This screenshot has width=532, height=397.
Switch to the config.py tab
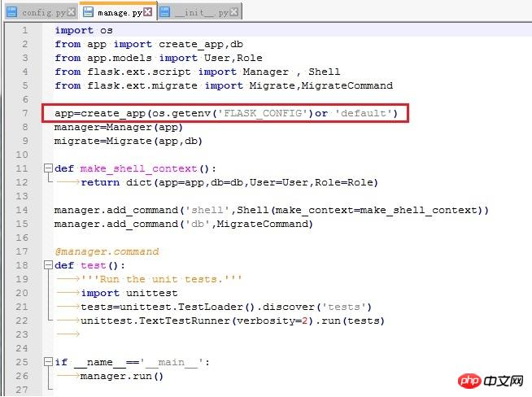click(x=41, y=12)
